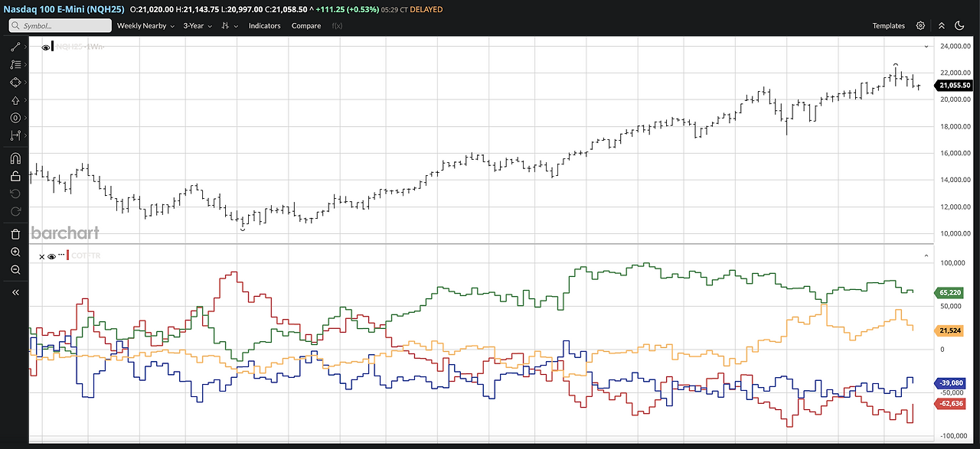Click the green 65,220 value label

[949, 293]
